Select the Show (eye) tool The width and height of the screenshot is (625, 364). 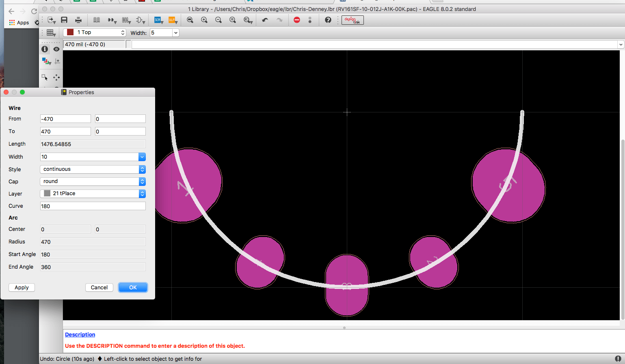56,49
